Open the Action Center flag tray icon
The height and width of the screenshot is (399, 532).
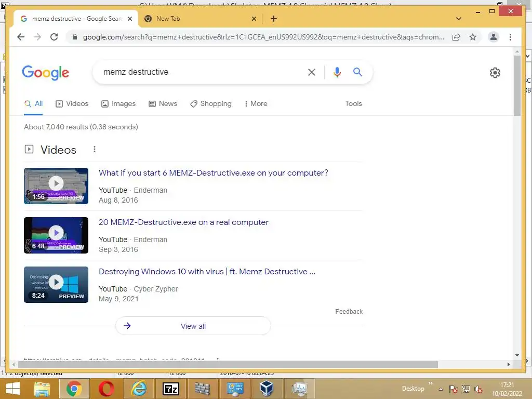click(x=453, y=389)
